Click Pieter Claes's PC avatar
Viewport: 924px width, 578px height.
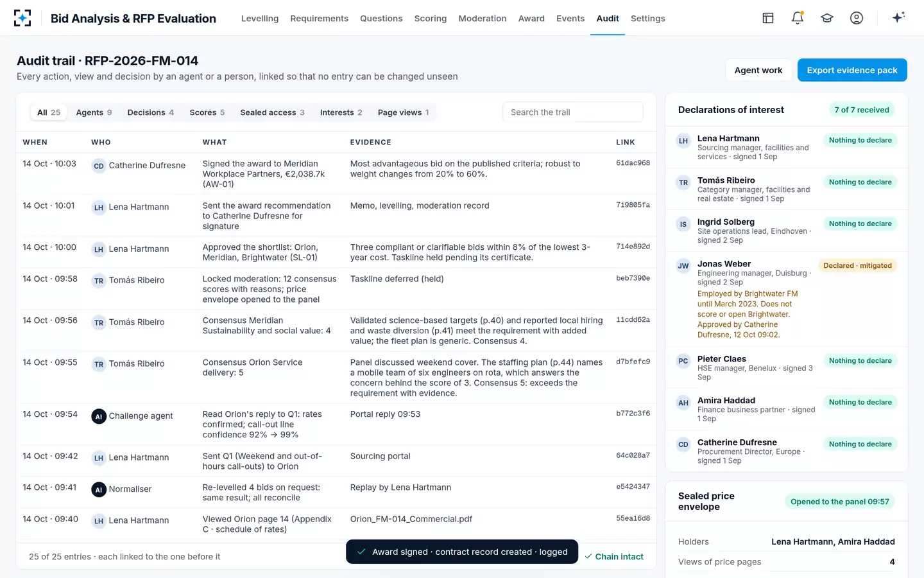click(x=683, y=361)
